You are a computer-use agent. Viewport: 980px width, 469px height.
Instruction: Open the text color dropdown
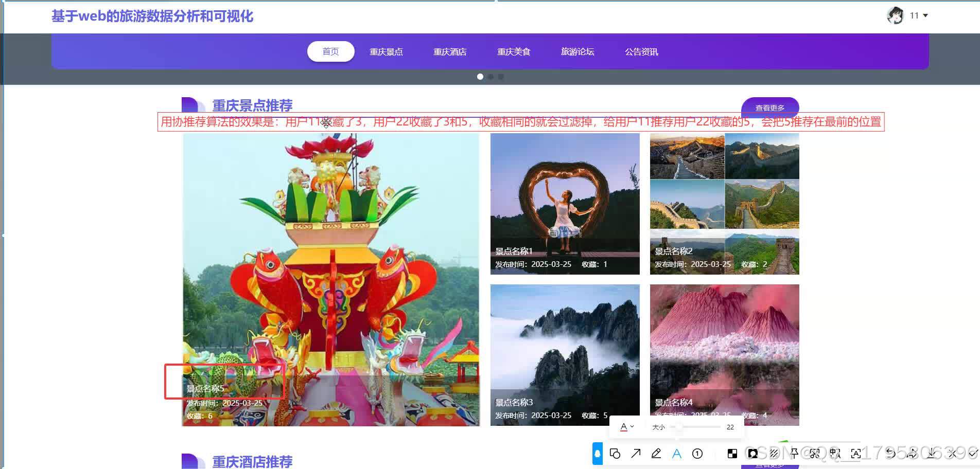(626, 426)
